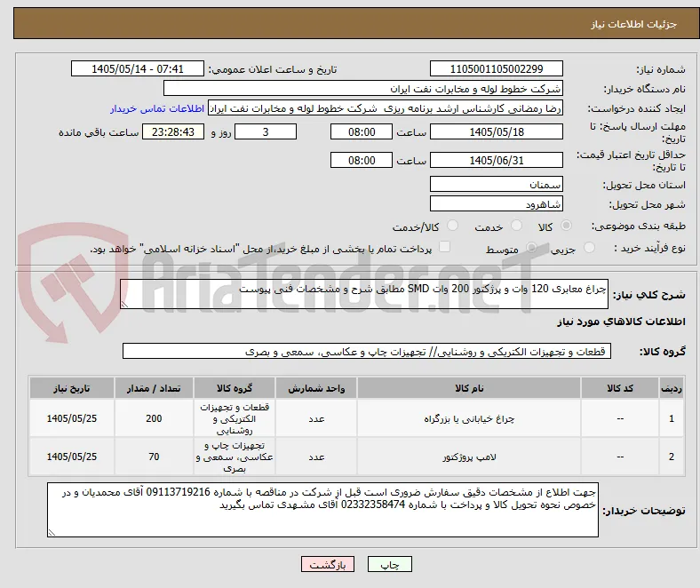Click the response deadline time 08:00 field
Viewport: 700px width, 588px height.
coord(362,131)
